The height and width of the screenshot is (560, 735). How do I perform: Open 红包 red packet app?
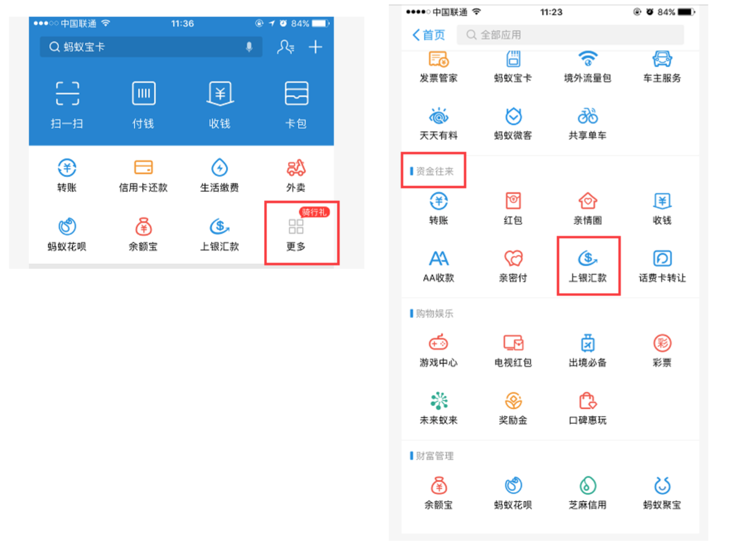pos(513,209)
